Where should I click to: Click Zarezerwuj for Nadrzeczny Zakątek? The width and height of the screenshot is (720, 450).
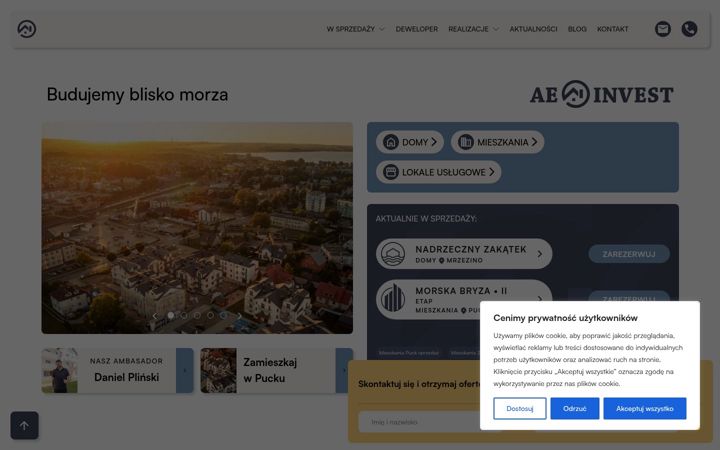click(629, 254)
